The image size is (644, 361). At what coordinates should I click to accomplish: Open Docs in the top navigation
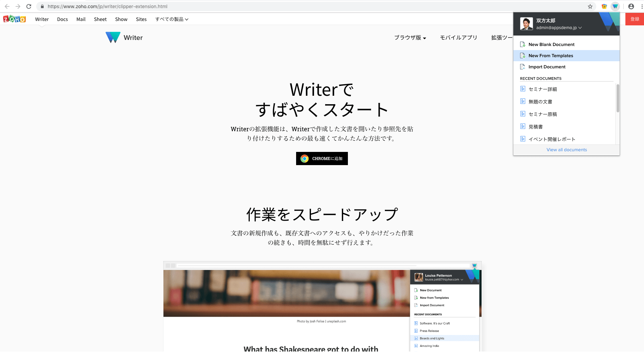[63, 19]
